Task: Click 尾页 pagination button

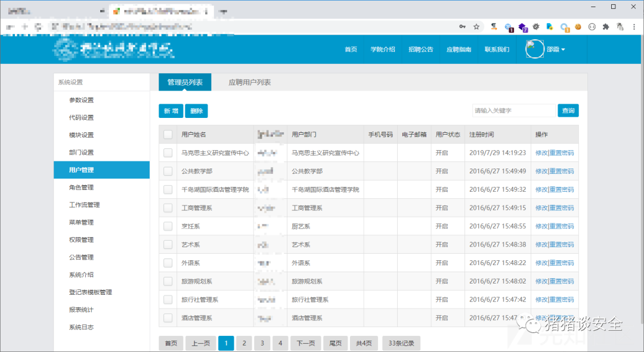Action: tap(336, 344)
